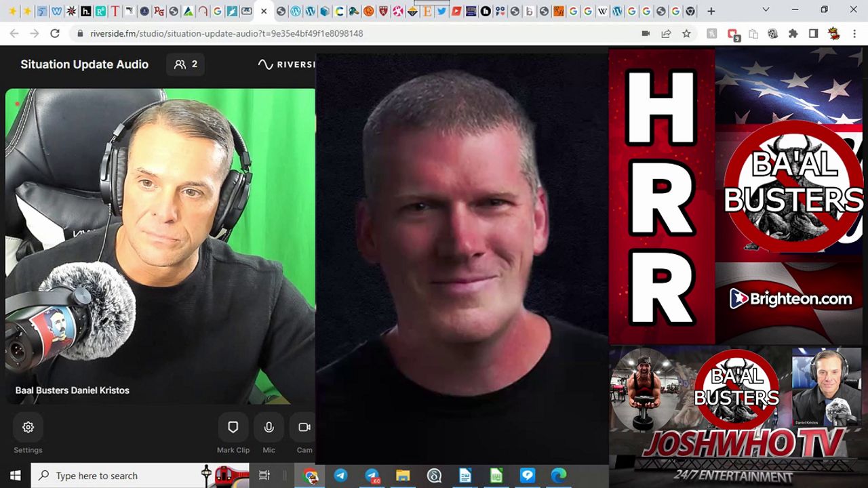Click the Windows taskbar search box
The image size is (868, 488).
pyautogui.click(x=119, y=476)
